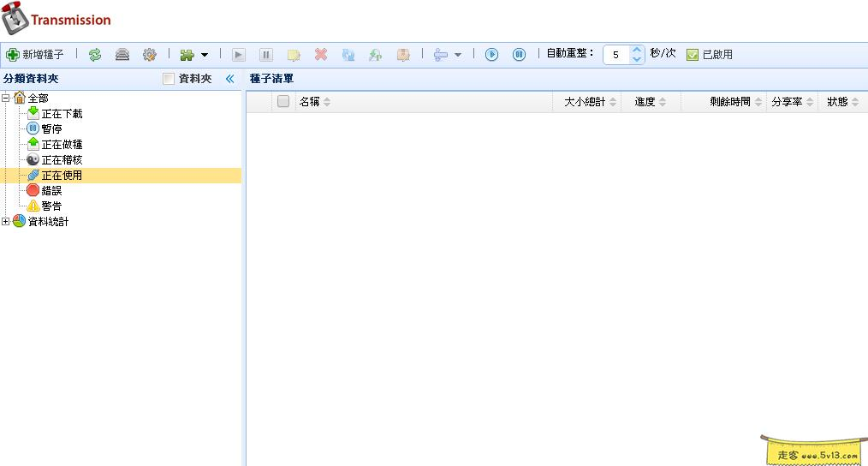
Task: Decrease the auto-refresh interval with the down arrow
Action: coord(637,59)
